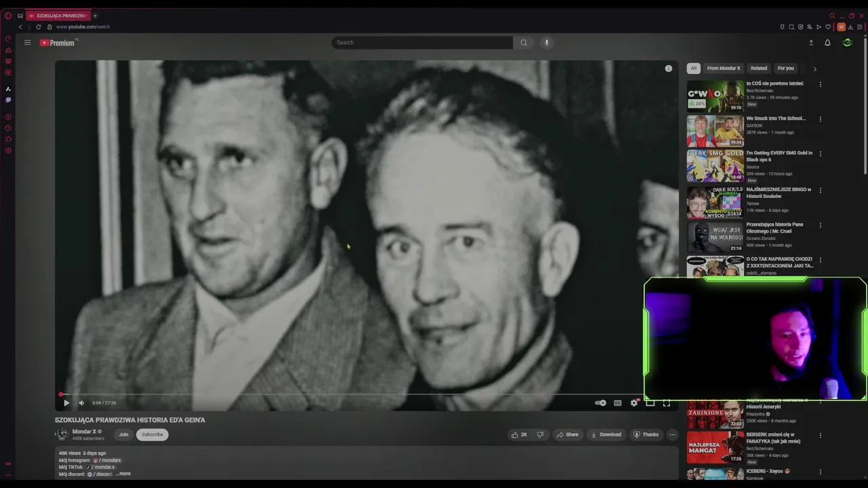Open the Mondar X channel name

(84, 432)
